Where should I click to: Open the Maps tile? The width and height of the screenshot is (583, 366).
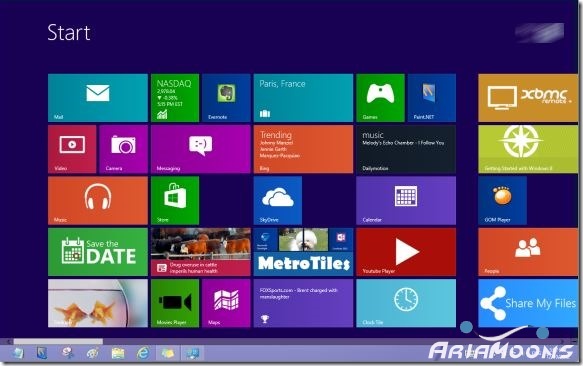[x=226, y=303]
